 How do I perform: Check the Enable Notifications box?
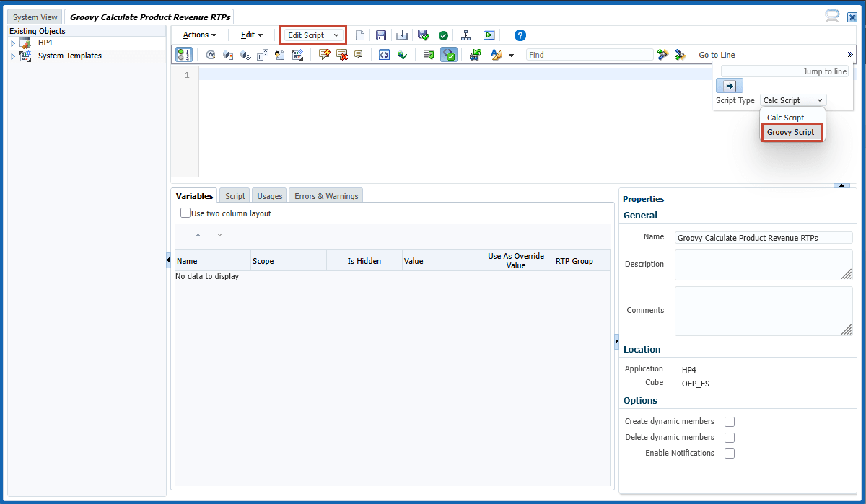click(x=729, y=453)
